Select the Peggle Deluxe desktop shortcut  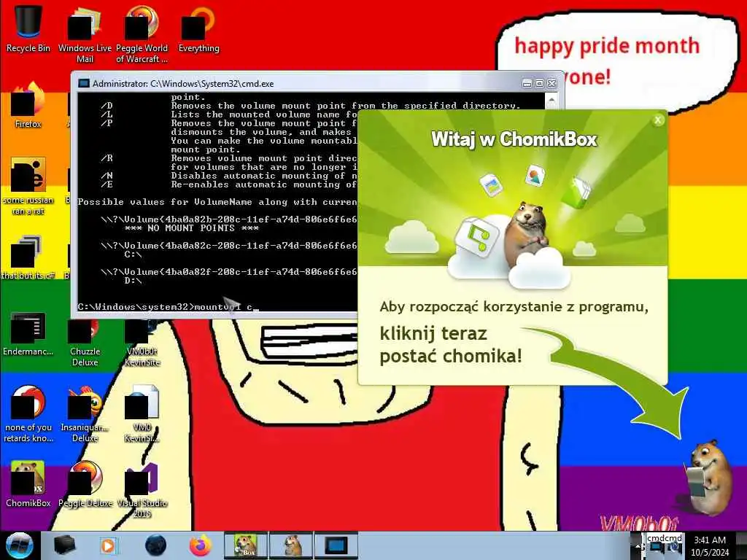tap(85, 483)
